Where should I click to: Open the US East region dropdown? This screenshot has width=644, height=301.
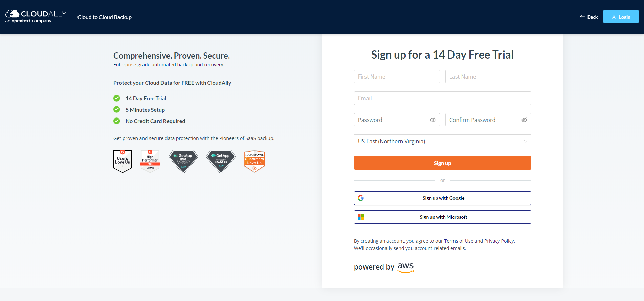[442, 141]
